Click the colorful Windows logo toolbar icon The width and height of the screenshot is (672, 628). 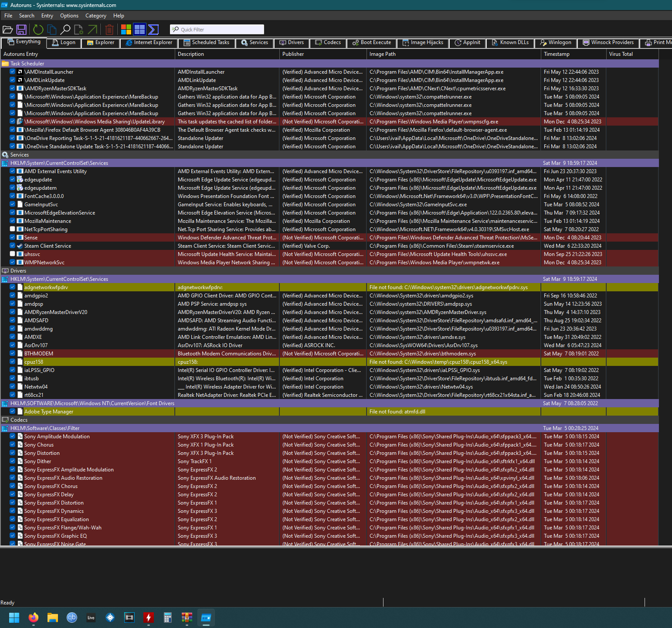[126, 30]
